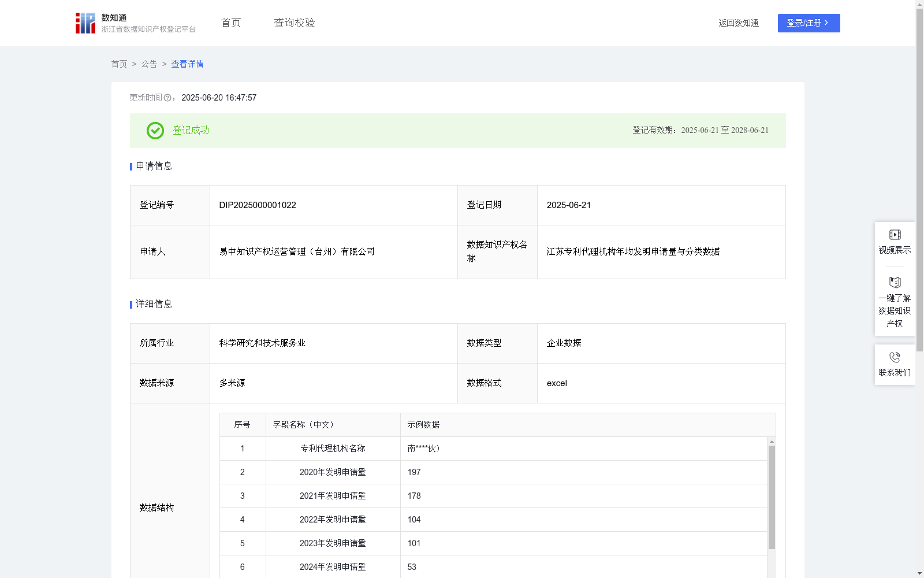The image size is (924, 578).
Task: Click 江苏专利代理机构年均发明申请量与分类数据 name
Action: coord(633,252)
